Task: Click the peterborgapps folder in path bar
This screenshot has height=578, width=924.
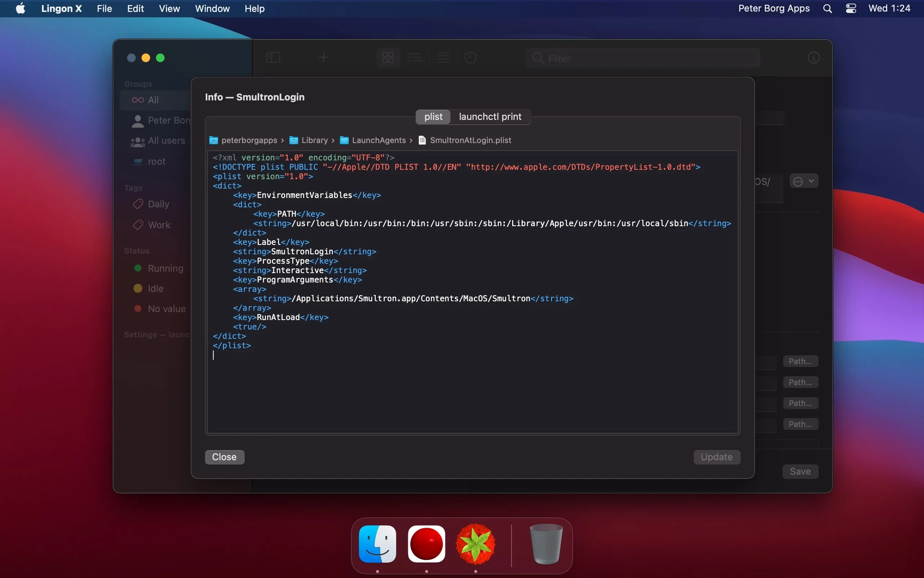Action: [x=244, y=140]
